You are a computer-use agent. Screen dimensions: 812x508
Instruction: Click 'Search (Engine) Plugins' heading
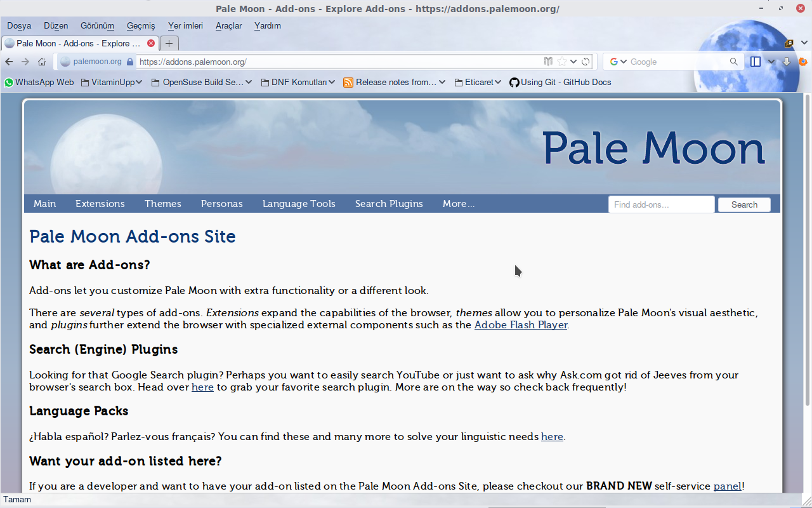(103, 349)
